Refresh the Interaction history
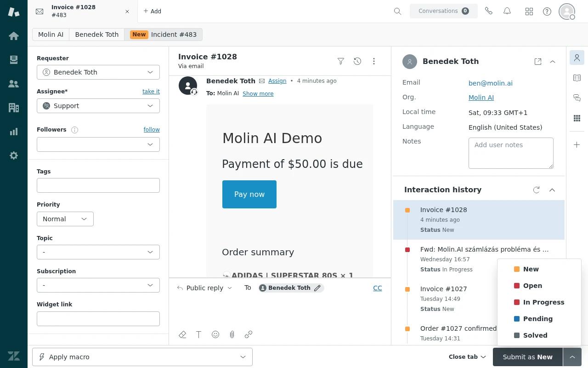588x368 pixels. click(537, 190)
